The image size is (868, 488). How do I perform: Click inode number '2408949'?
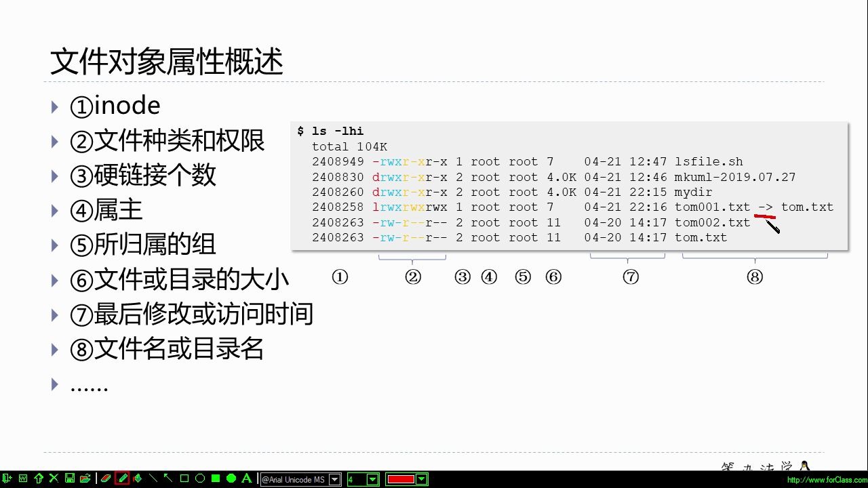pyautogui.click(x=338, y=162)
